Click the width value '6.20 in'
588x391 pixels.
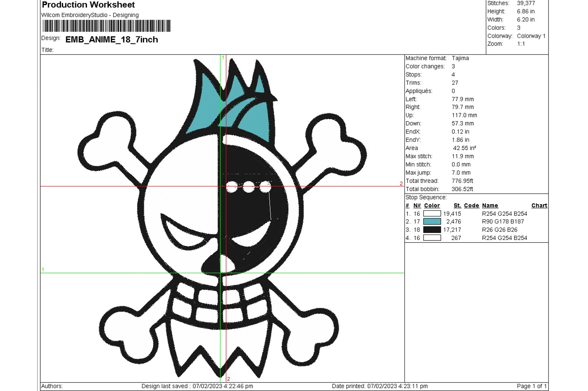526,20
